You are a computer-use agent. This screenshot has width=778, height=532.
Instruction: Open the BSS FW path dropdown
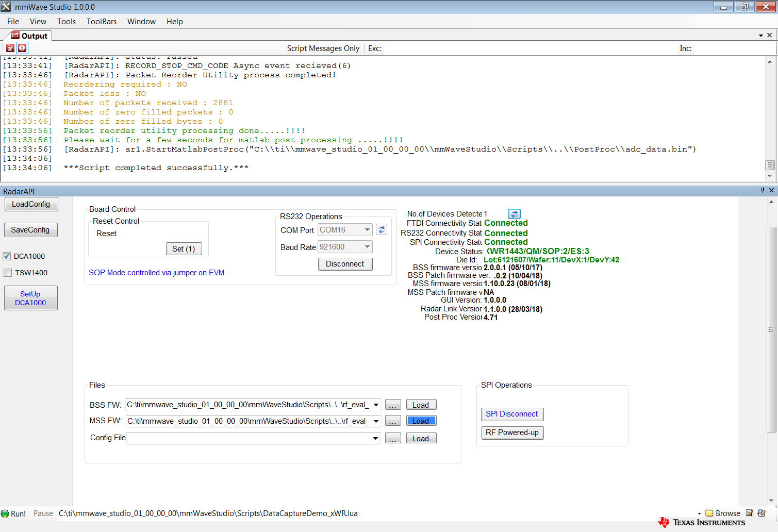pyautogui.click(x=376, y=405)
